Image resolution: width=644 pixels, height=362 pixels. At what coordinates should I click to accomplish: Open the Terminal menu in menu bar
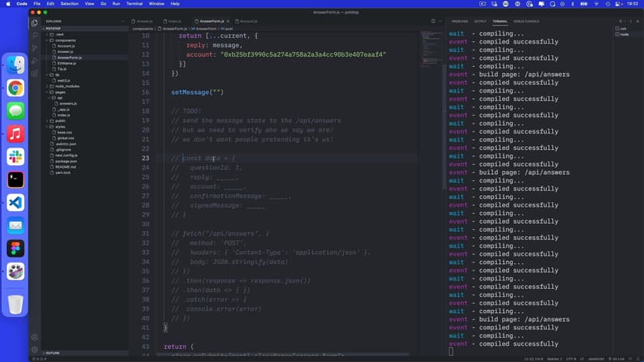(x=134, y=4)
